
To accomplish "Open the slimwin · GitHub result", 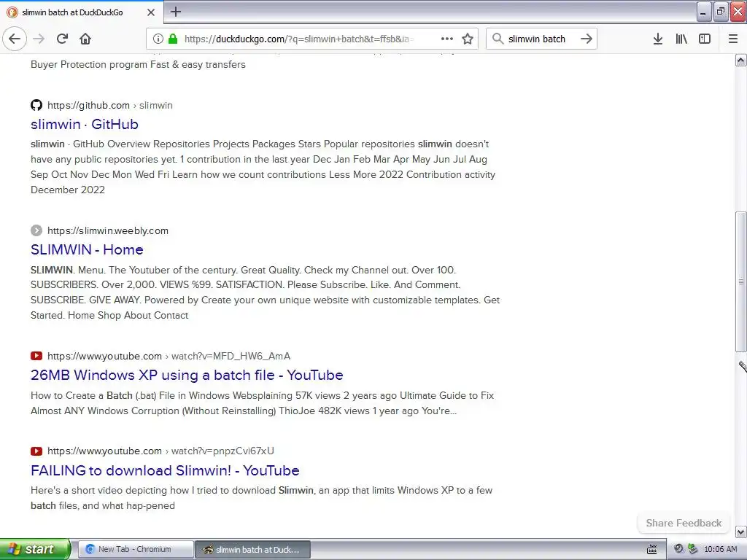I will tap(85, 124).
